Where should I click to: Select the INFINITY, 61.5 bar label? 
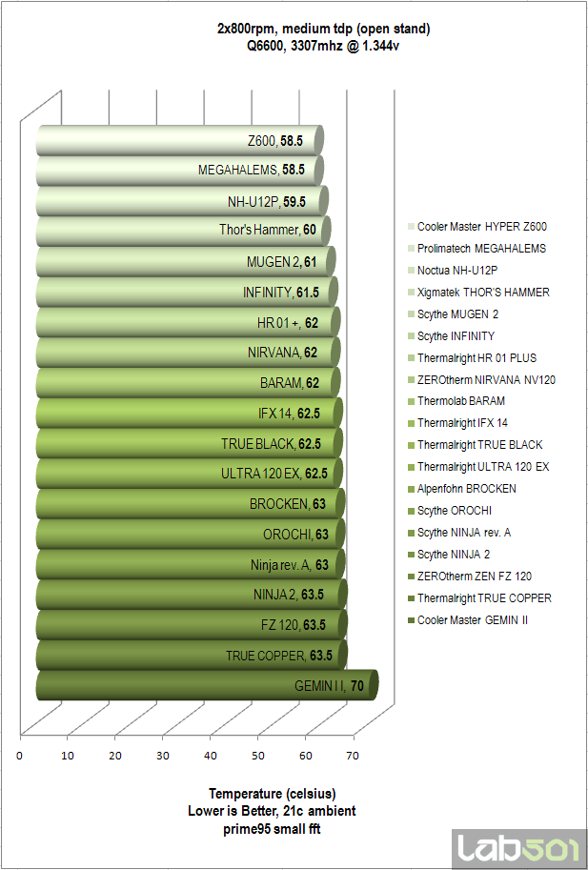coord(281,293)
